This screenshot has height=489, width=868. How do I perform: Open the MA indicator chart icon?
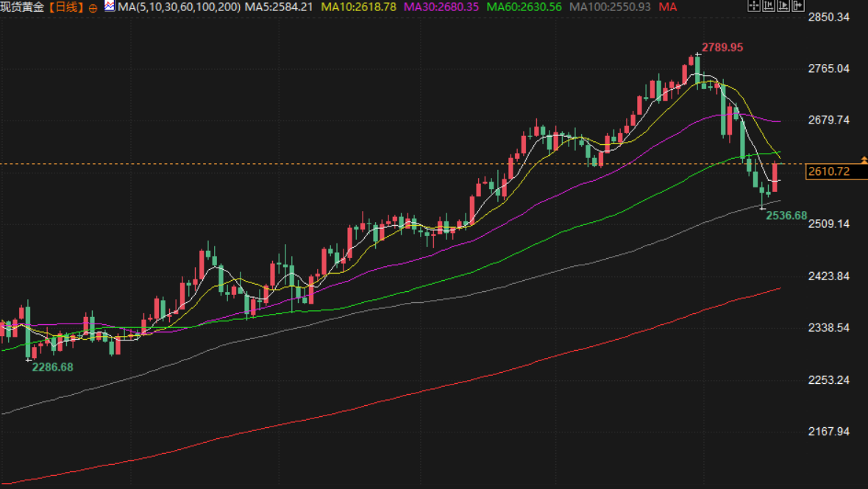coord(109,7)
